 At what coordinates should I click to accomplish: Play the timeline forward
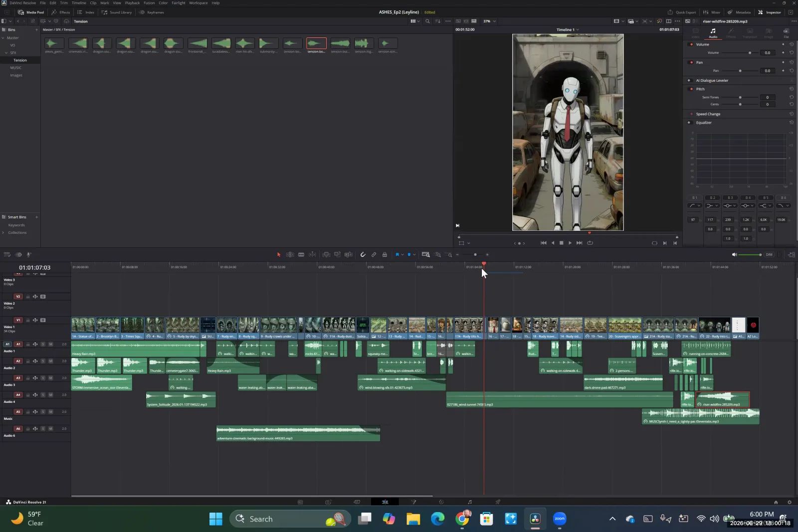[x=570, y=243]
